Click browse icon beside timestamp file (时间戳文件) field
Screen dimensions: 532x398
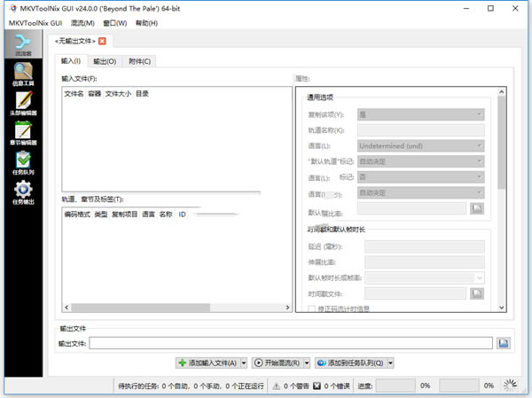pos(476,293)
